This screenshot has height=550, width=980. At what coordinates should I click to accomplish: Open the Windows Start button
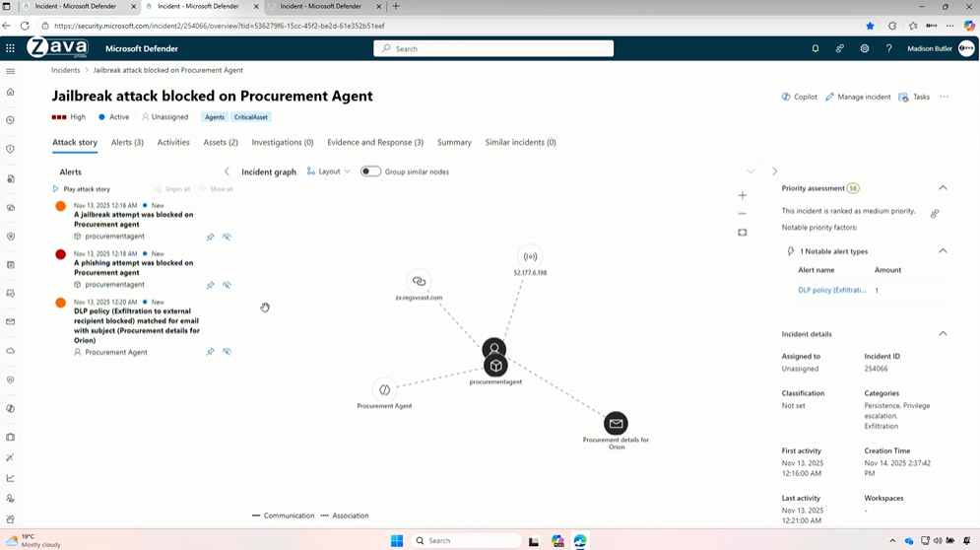pos(397,540)
